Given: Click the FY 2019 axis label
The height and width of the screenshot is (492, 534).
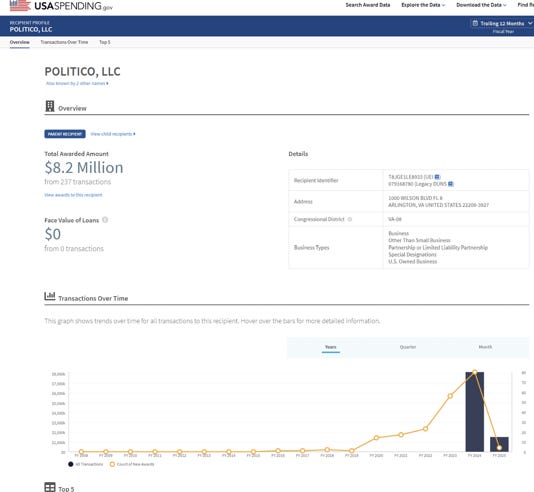Looking at the screenshot, I should 352,456.
